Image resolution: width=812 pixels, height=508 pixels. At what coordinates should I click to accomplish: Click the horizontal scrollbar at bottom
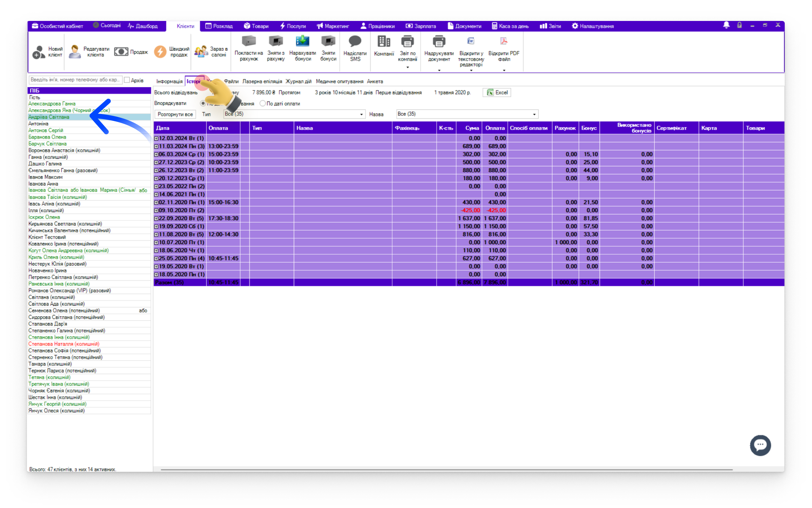pos(446,469)
